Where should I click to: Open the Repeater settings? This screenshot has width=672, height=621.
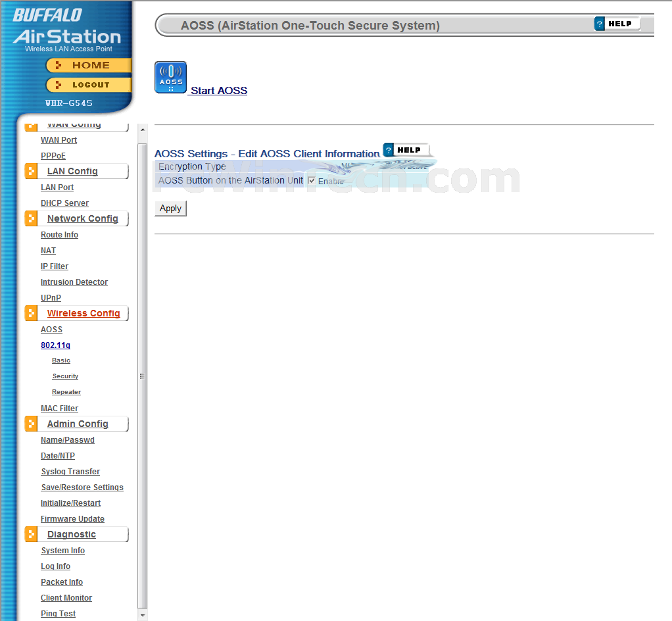[66, 392]
